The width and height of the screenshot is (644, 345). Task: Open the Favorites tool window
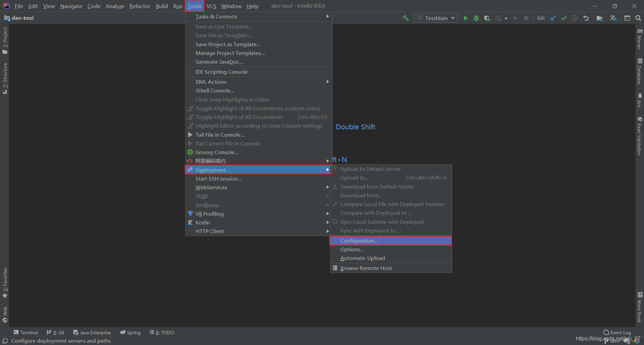click(5, 283)
